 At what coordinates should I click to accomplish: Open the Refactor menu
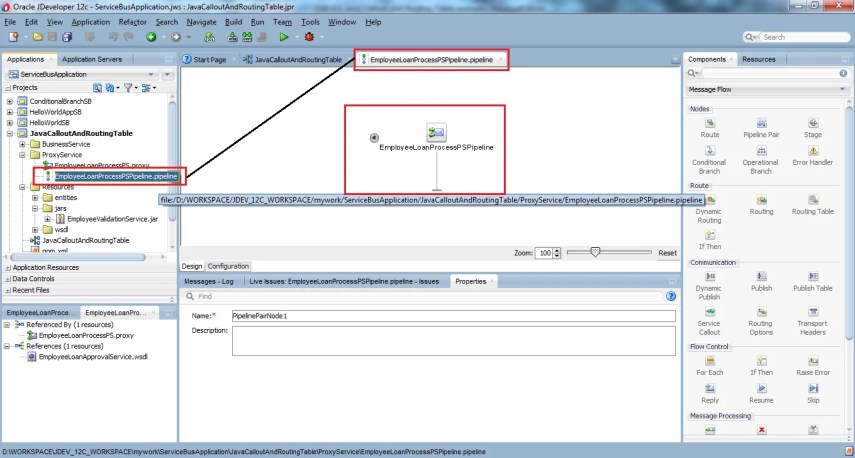(x=133, y=22)
